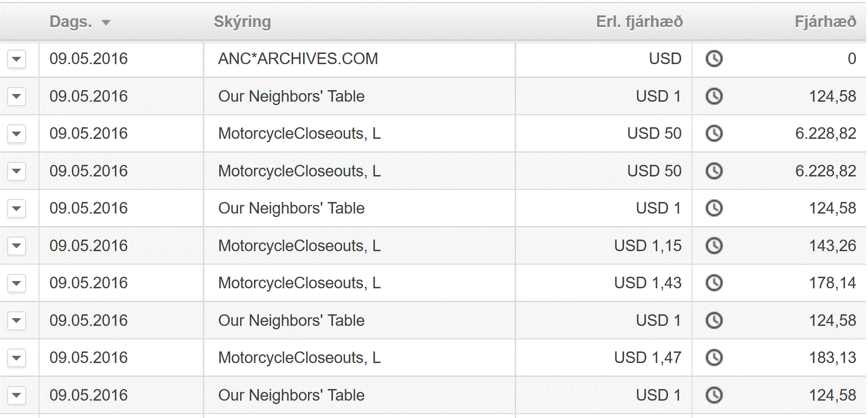868x418 pixels.
Task: Click the pending clock beside amount 143,26
Action: tap(714, 246)
